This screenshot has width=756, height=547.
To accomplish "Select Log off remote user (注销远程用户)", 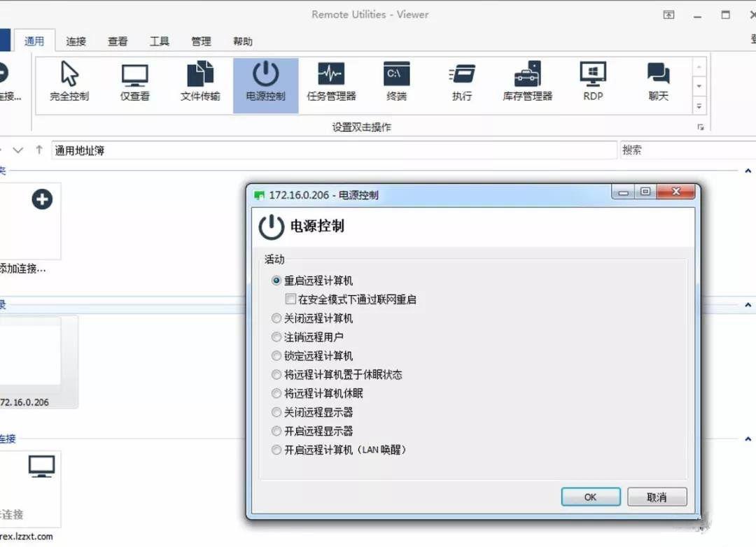I will pos(276,337).
